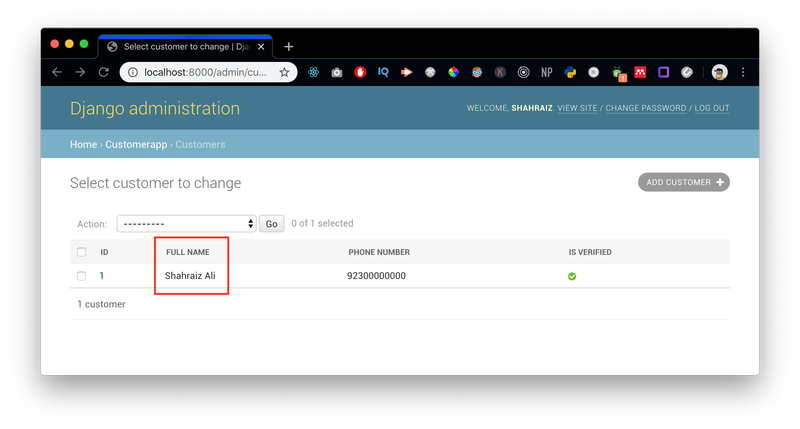Viewport: 800px width, 429px height.
Task: Open the purple square extension icon
Action: tap(663, 72)
